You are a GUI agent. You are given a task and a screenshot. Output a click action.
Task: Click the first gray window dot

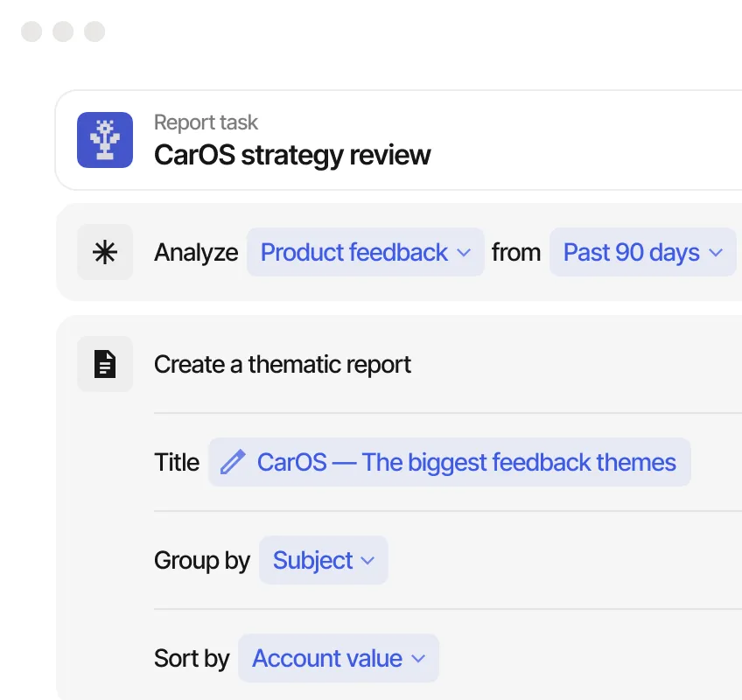(x=31, y=32)
